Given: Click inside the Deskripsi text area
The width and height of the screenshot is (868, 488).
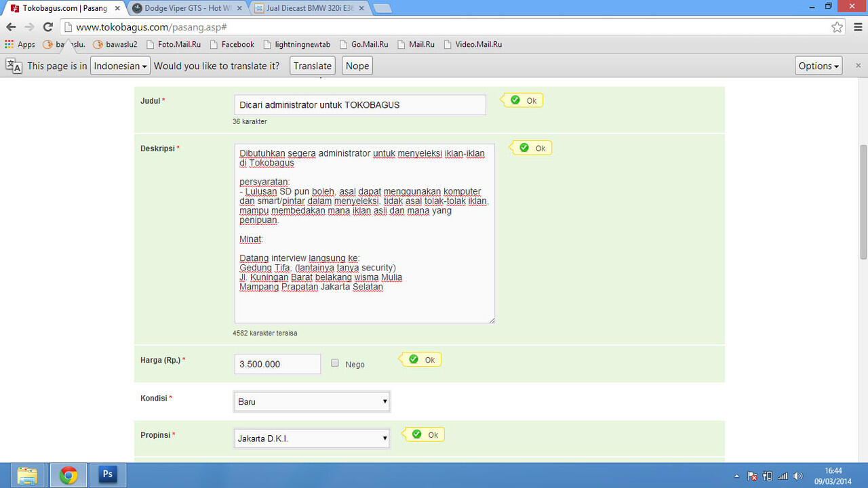Looking at the screenshot, I should [364, 233].
